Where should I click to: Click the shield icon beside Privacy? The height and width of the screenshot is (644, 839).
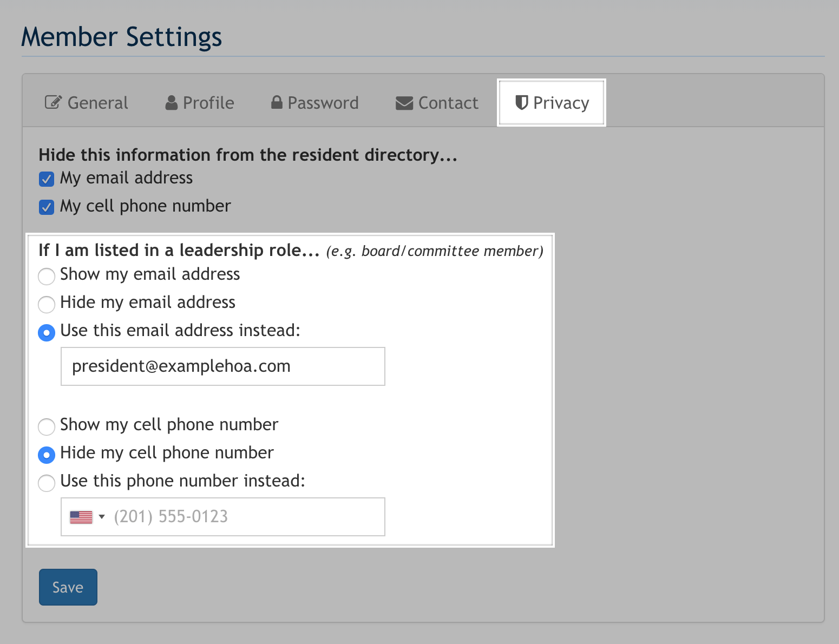521,102
